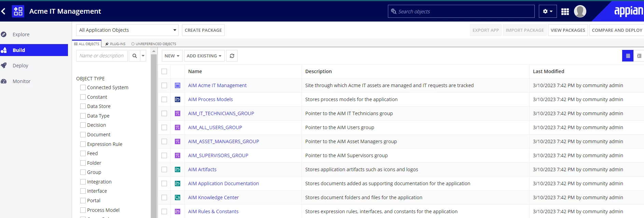Select checkbox for AIM Acme IT Management row
Viewport: 644px width, 218px height.
click(164, 85)
